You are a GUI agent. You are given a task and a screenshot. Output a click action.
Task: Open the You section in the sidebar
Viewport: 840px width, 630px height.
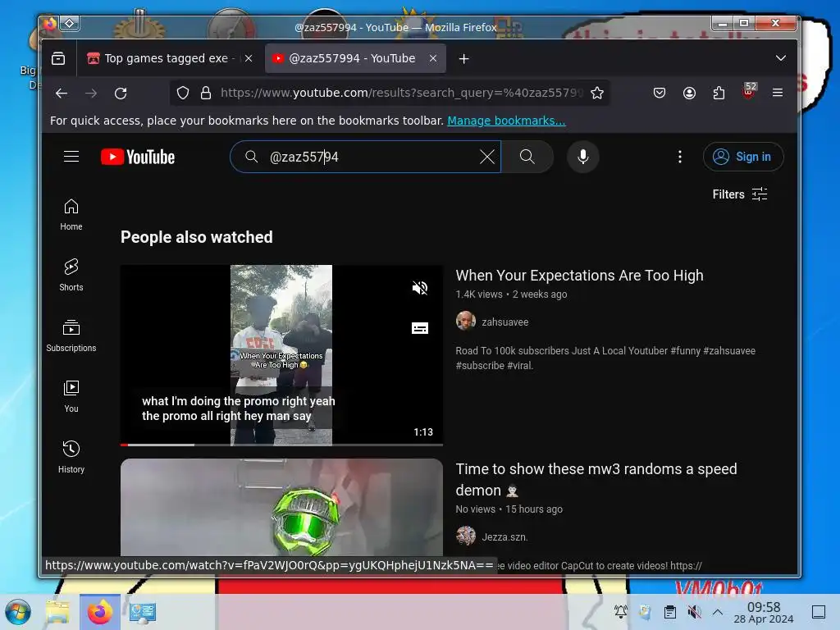(71, 396)
